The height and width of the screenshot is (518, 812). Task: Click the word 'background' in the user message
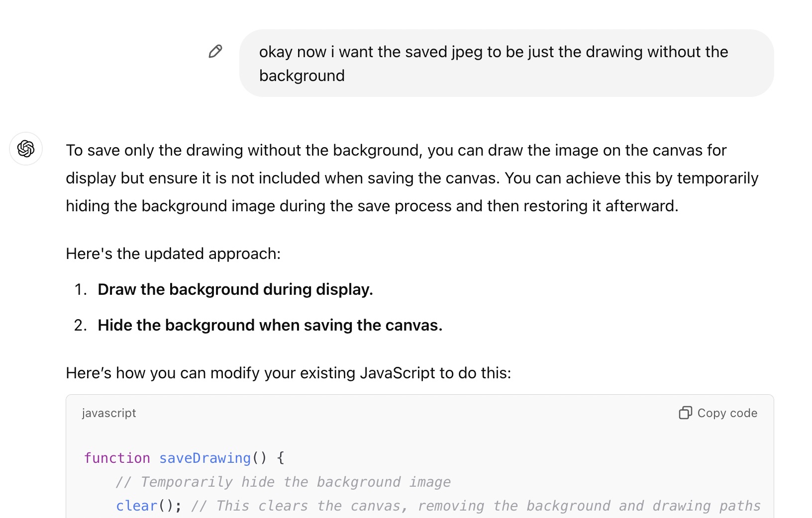click(x=302, y=76)
